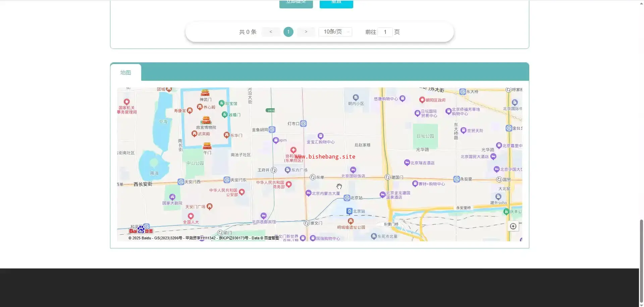
Task: Select the 建国门 subway station icon
Action: [387, 177]
